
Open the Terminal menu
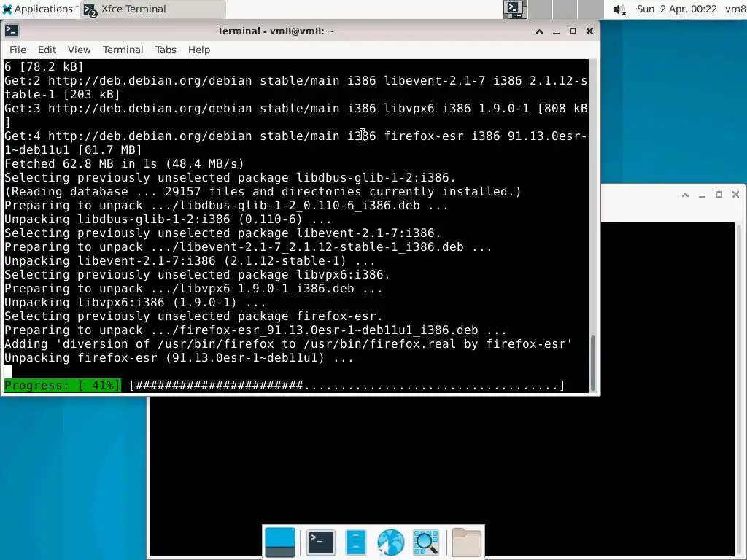123,50
